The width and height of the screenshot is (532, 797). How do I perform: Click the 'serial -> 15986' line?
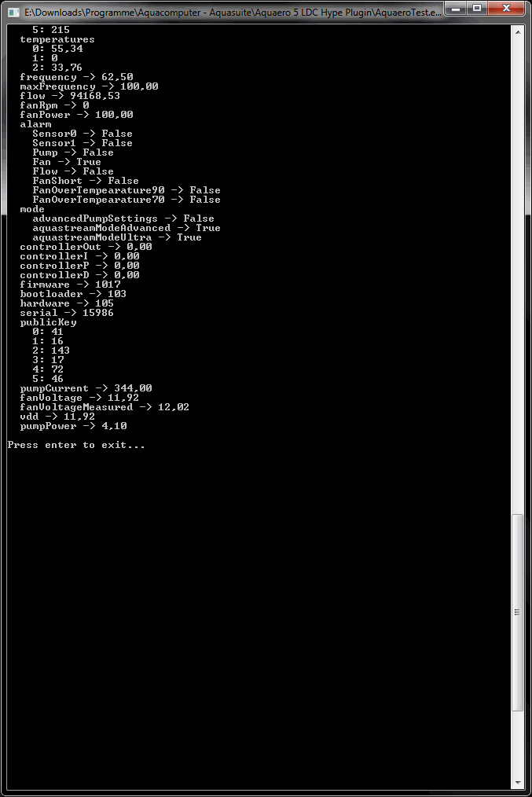click(67, 313)
